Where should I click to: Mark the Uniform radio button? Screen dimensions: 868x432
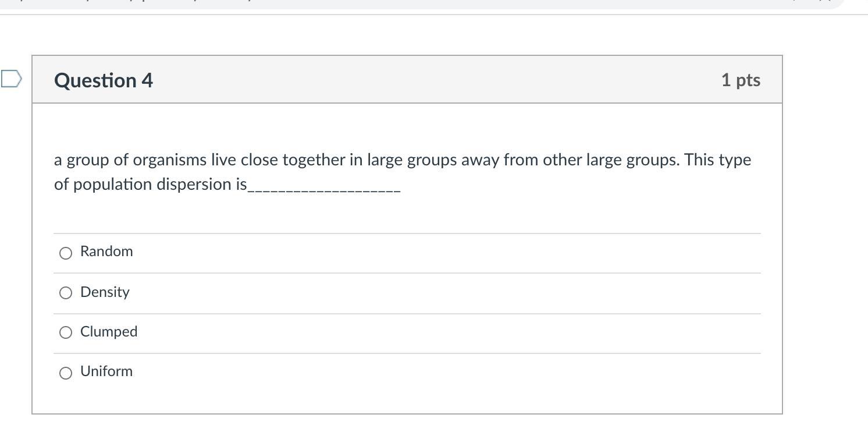66,373
